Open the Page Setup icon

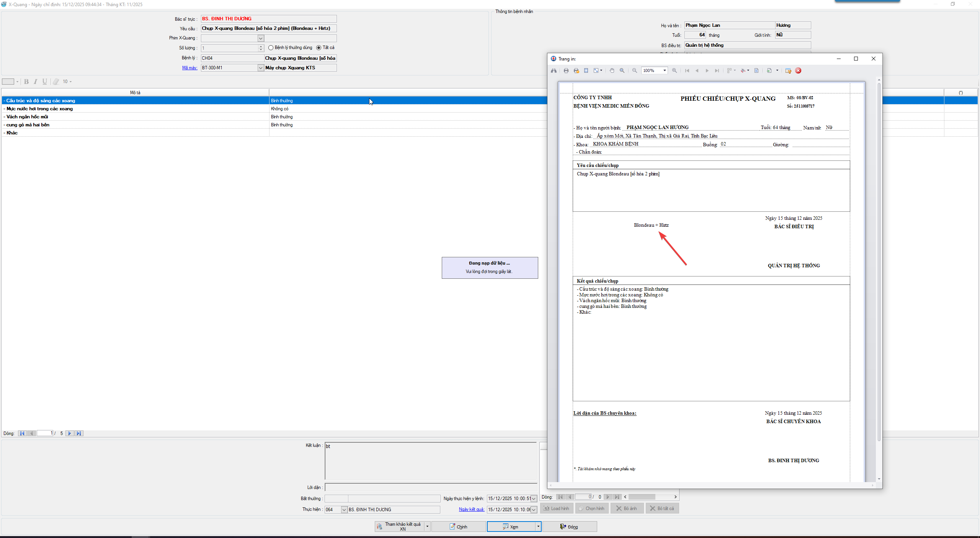pyautogui.click(x=586, y=70)
